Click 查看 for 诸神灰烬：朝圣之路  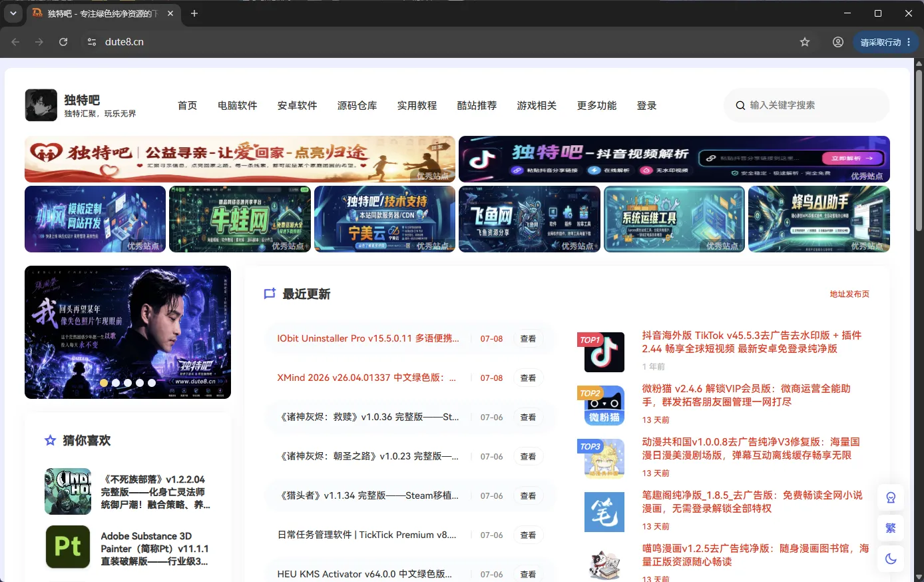(x=529, y=456)
